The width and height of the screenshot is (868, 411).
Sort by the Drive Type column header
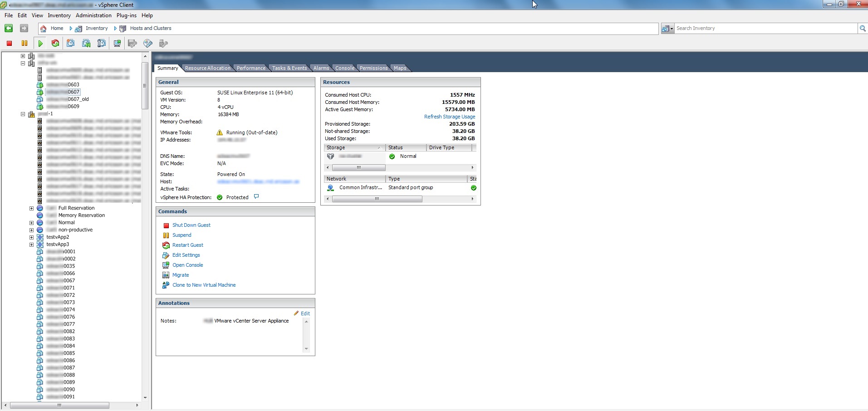coord(449,147)
